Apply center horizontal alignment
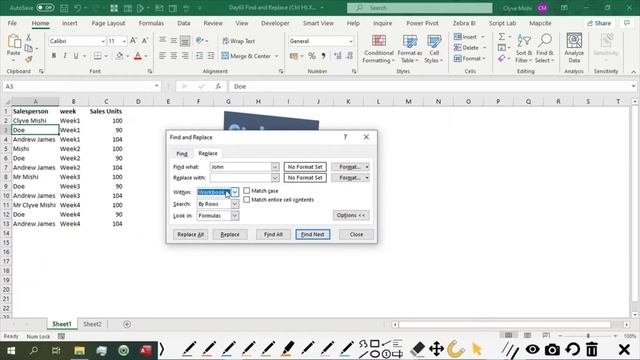640x360 pixels. click(173, 56)
